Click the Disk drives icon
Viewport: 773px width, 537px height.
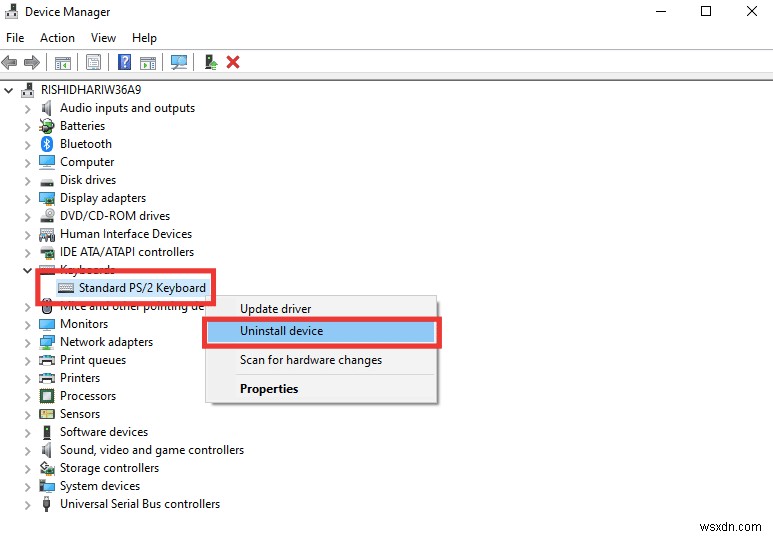point(47,181)
